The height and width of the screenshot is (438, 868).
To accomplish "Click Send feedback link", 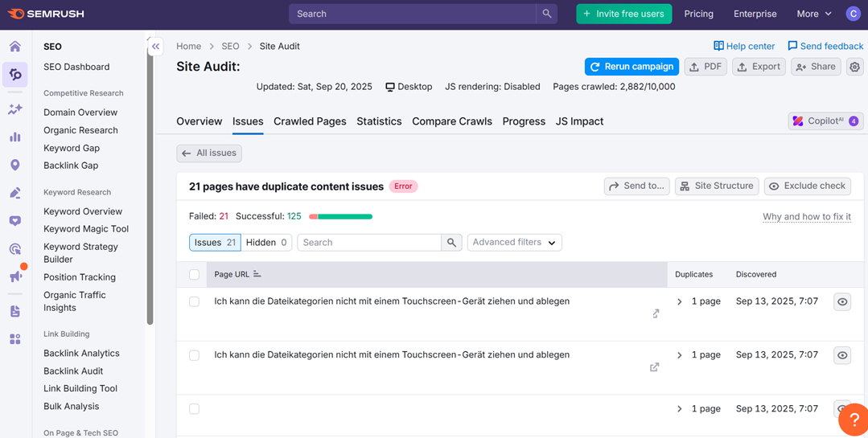I will (825, 46).
